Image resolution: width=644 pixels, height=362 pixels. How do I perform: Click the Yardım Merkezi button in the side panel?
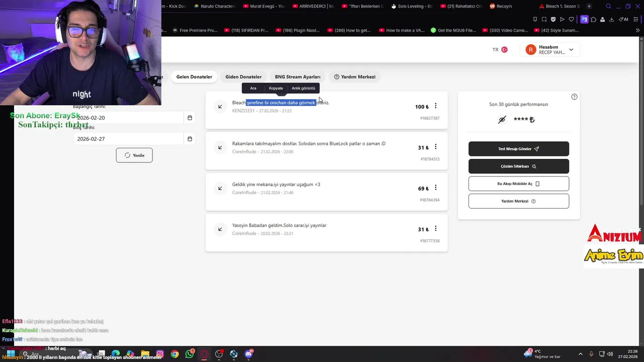[x=519, y=201]
